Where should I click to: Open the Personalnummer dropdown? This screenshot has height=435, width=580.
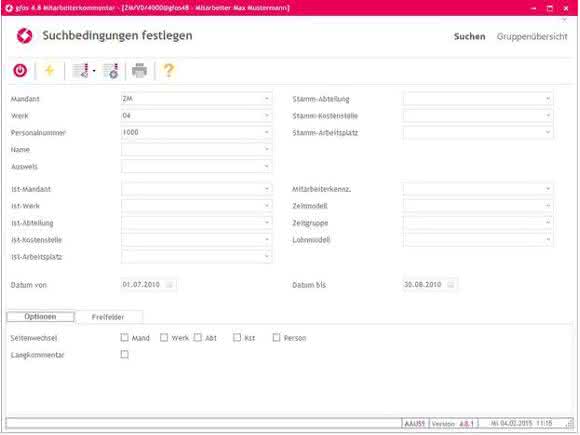(x=267, y=132)
